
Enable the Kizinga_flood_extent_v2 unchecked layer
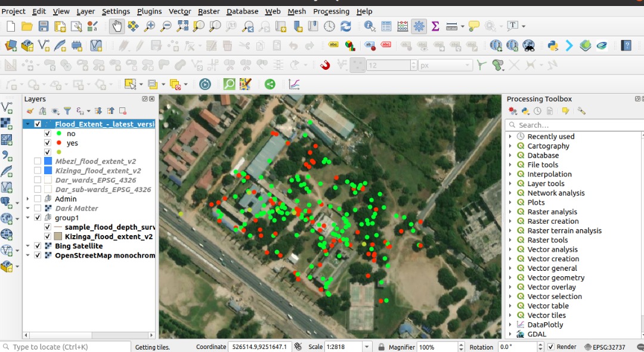click(x=38, y=171)
